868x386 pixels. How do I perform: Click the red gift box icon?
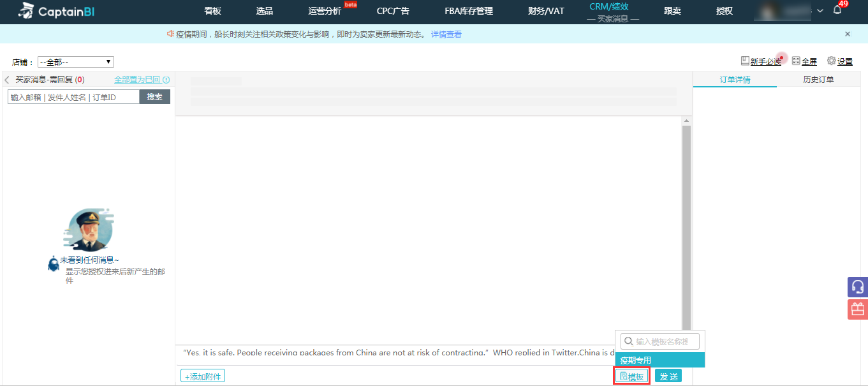coord(858,309)
